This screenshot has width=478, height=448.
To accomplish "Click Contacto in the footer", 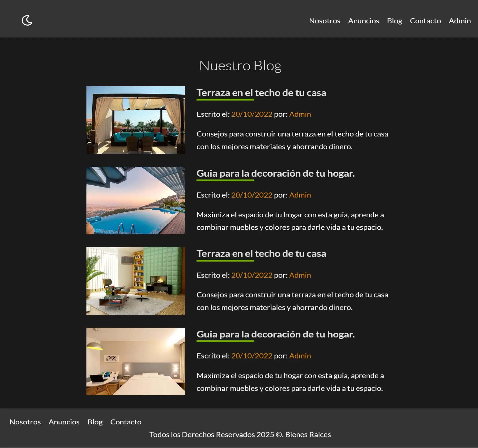I will 126,422.
